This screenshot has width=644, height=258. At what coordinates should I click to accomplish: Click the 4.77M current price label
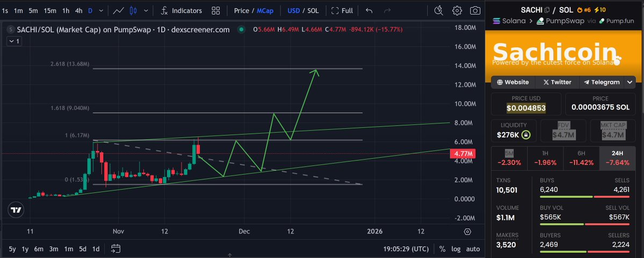462,154
